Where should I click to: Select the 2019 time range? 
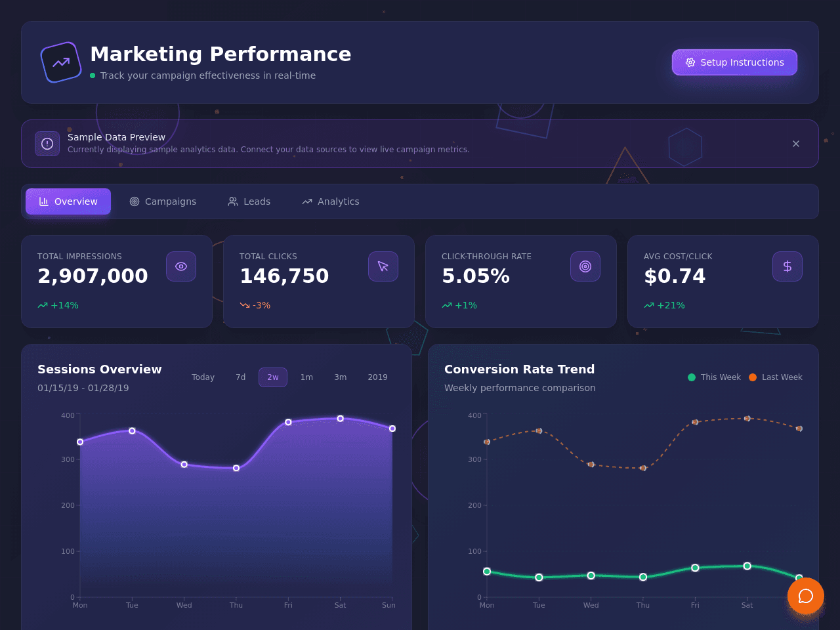[377, 377]
